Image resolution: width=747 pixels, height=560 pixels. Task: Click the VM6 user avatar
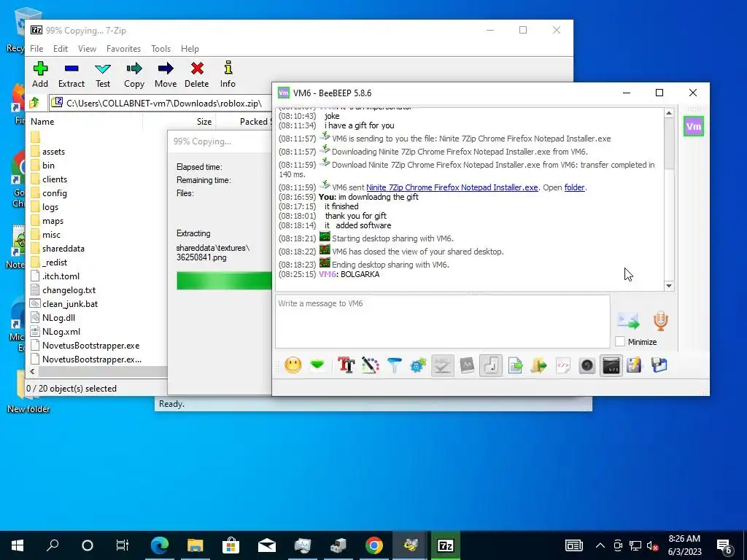pyautogui.click(x=694, y=127)
